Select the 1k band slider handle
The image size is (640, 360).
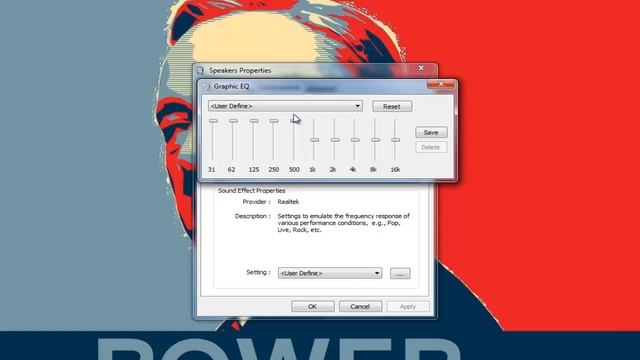[x=314, y=140]
